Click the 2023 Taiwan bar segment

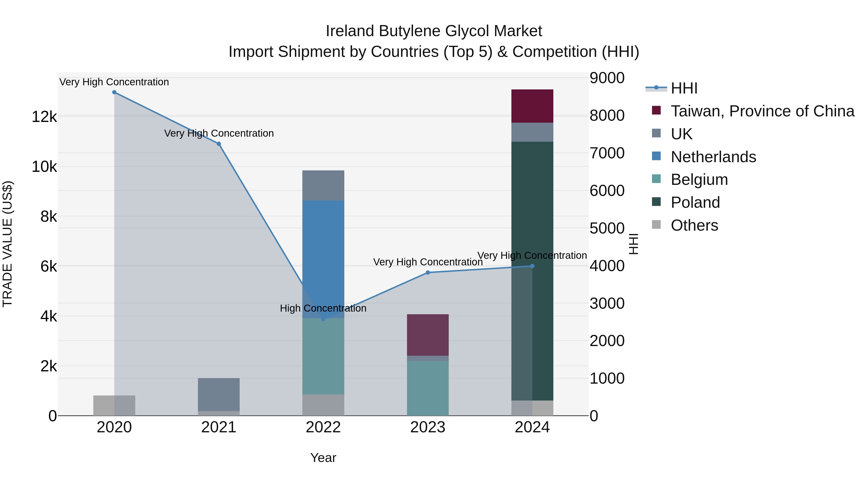(x=428, y=335)
